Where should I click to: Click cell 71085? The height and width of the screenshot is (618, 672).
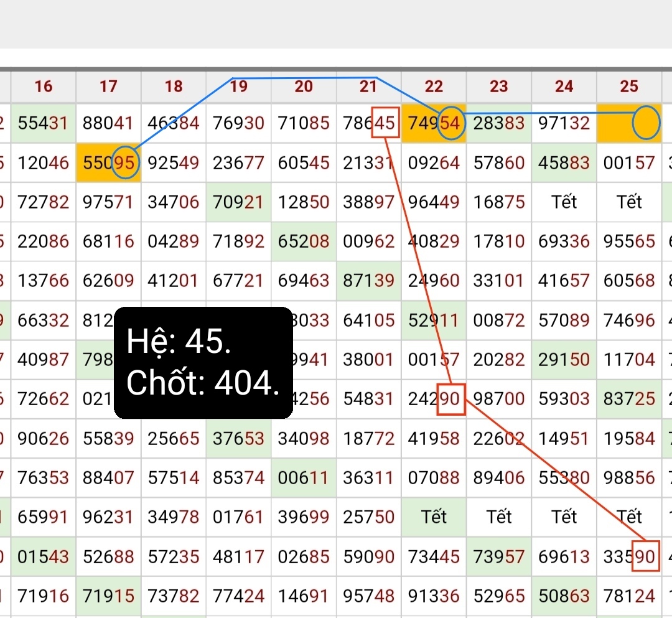[304, 123]
